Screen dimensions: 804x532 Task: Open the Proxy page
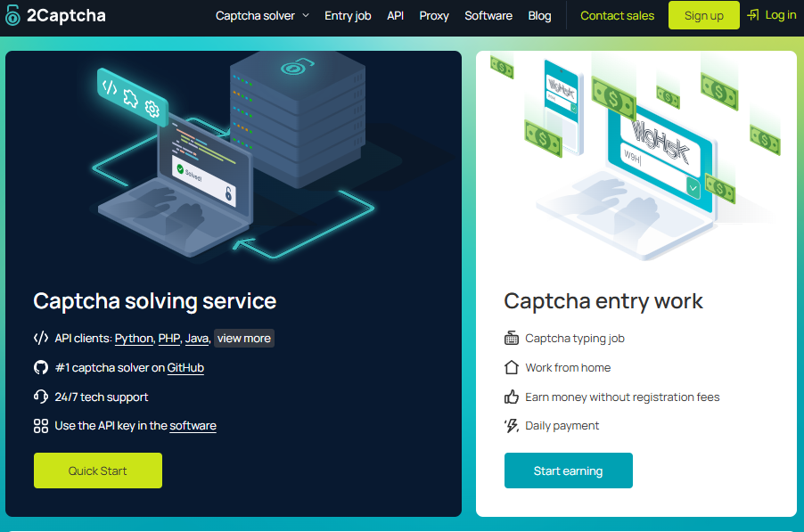coord(434,15)
